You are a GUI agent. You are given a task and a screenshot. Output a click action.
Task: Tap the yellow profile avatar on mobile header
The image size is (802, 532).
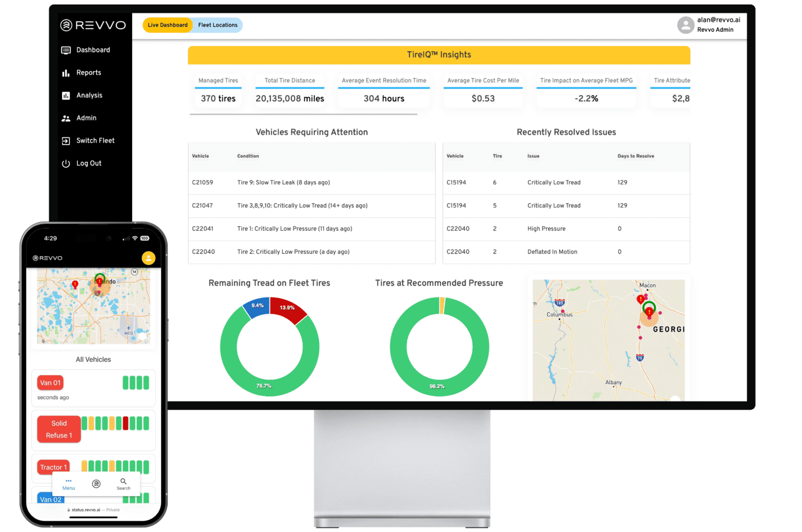(x=148, y=258)
